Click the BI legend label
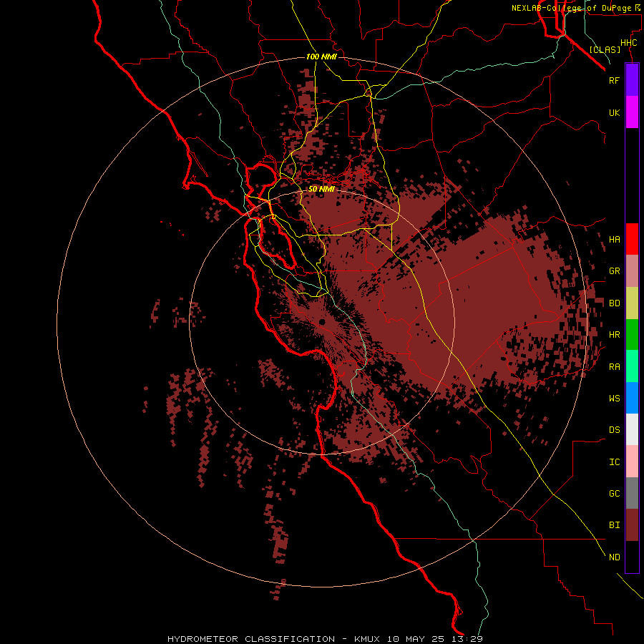Image resolution: width=644 pixels, height=644 pixels. pyautogui.click(x=614, y=525)
